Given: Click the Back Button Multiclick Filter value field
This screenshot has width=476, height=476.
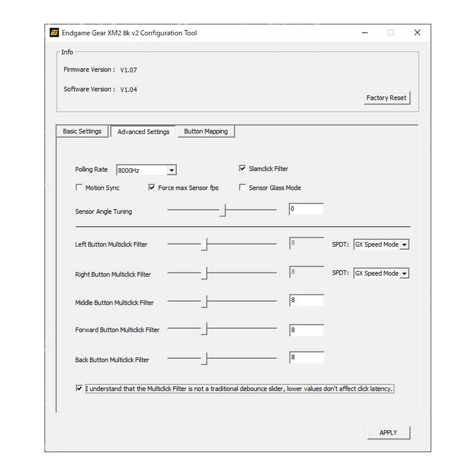Looking at the screenshot, I should tap(307, 357).
